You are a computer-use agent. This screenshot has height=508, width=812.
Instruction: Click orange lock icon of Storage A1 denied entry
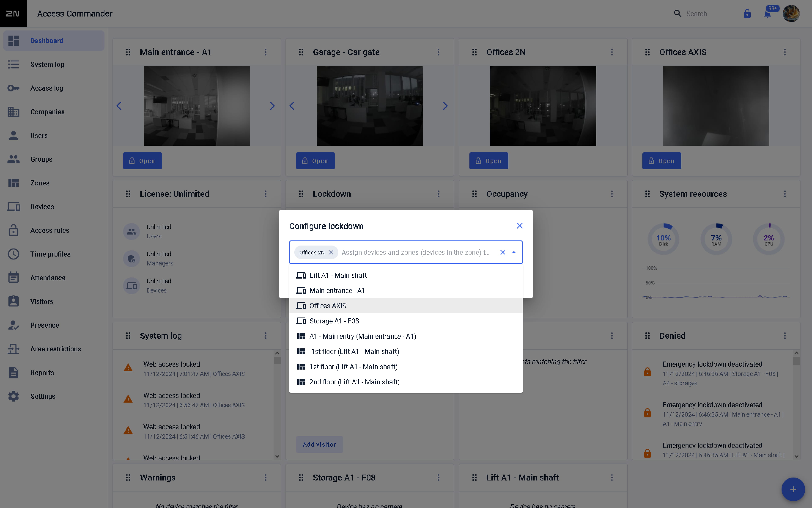[x=647, y=372]
